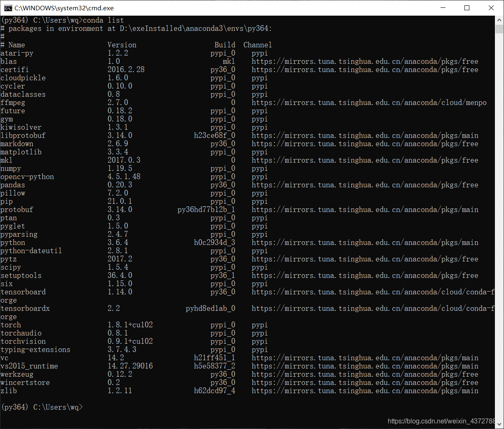Image resolution: width=504 pixels, height=429 pixels.
Task: Click python build string 'h0c2934d_3'
Action: coord(215,242)
